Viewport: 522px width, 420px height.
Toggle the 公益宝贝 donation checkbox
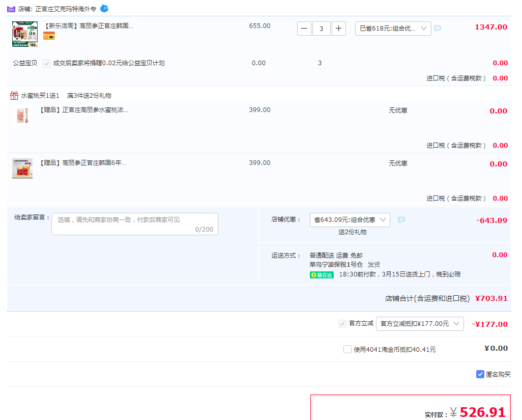coord(47,63)
